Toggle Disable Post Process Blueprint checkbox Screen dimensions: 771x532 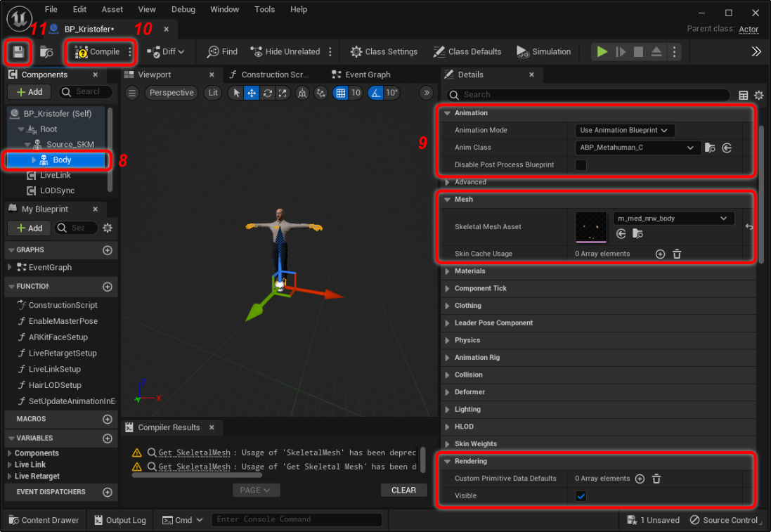point(581,165)
